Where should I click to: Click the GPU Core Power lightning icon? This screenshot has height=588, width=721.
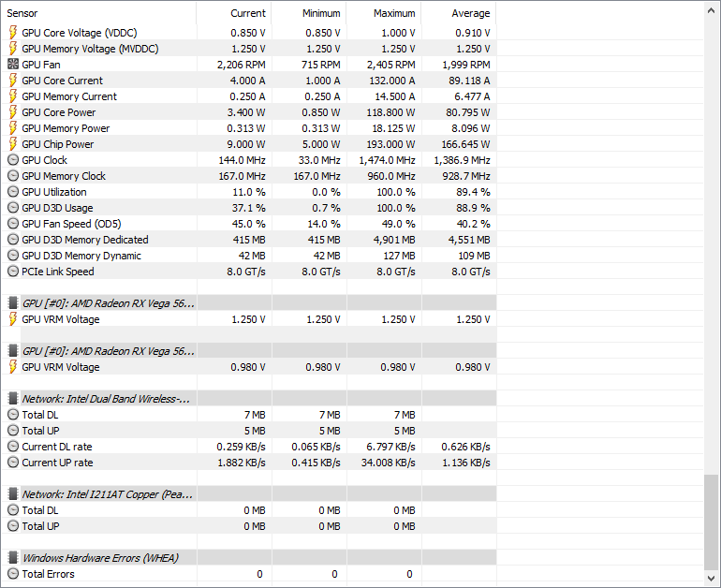pos(13,112)
